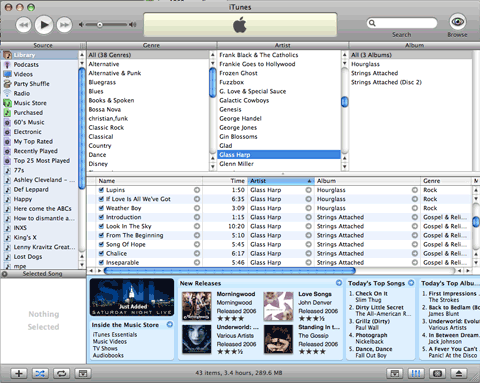
Task: Open iTunes Essentials link
Action: [115, 334]
